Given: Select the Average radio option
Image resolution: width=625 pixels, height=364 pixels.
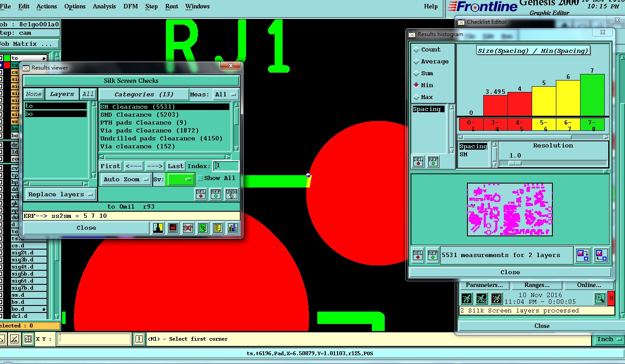Looking at the screenshot, I should tap(416, 62).
